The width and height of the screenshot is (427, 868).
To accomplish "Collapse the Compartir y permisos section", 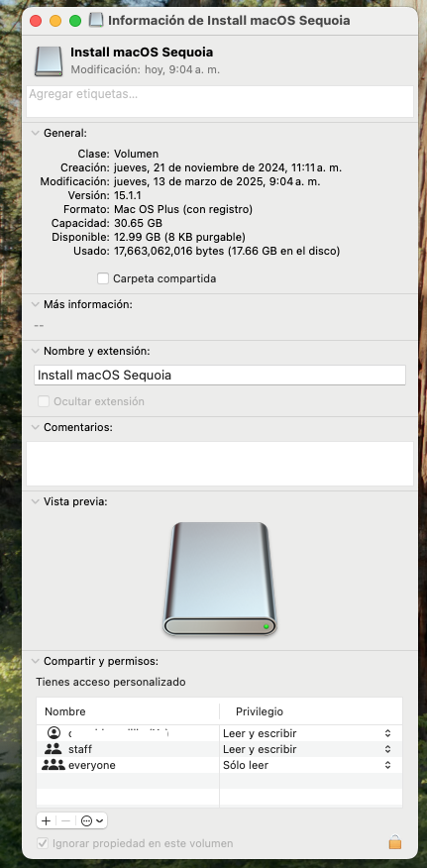I will point(36,661).
